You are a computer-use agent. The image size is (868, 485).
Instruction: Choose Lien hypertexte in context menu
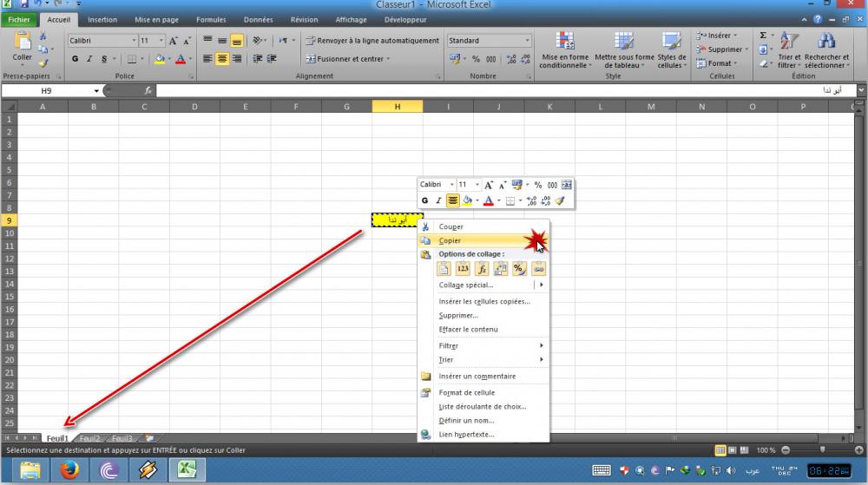(x=467, y=435)
